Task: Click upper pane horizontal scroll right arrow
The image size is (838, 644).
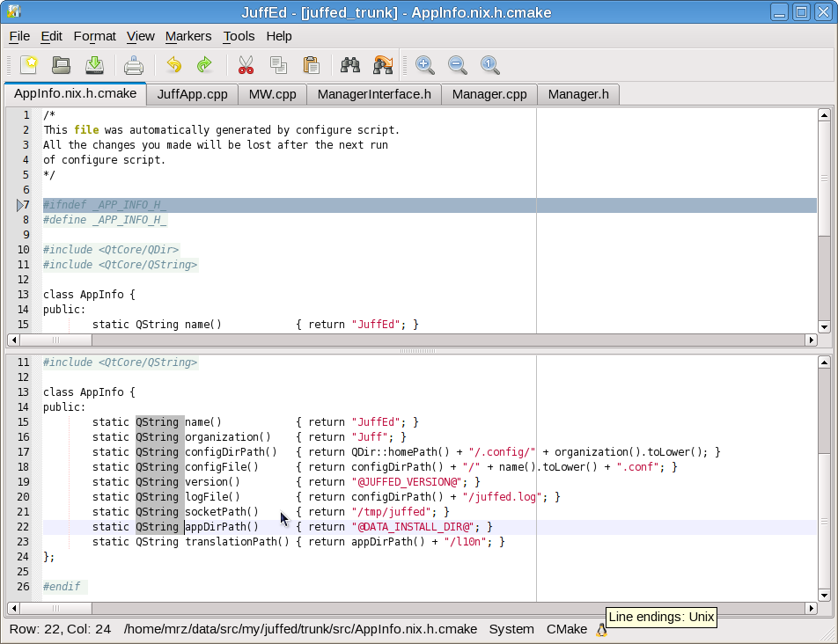Action: tap(811, 340)
